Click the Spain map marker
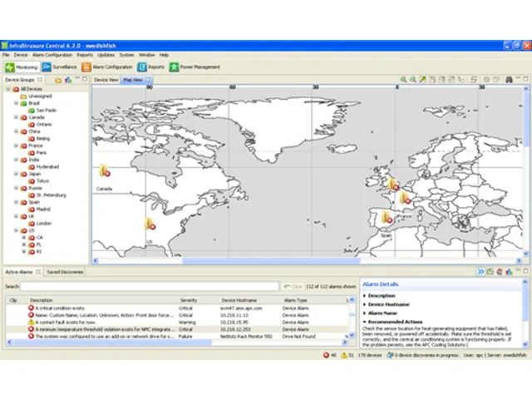 coord(387,218)
